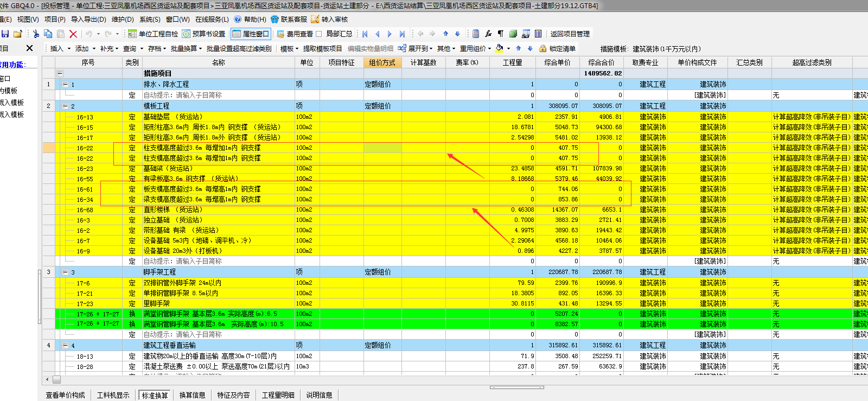The image size is (868, 401).
Task: Open the 系统(S) menu
Action: click(x=150, y=19)
